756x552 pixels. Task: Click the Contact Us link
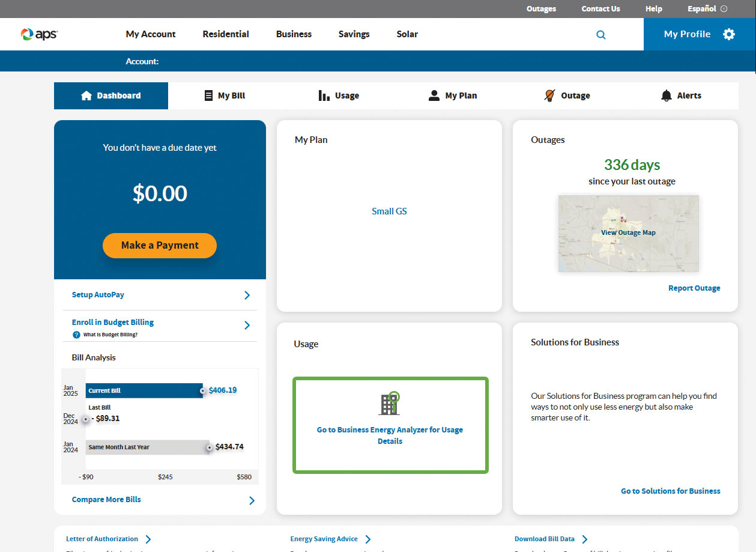pos(600,9)
